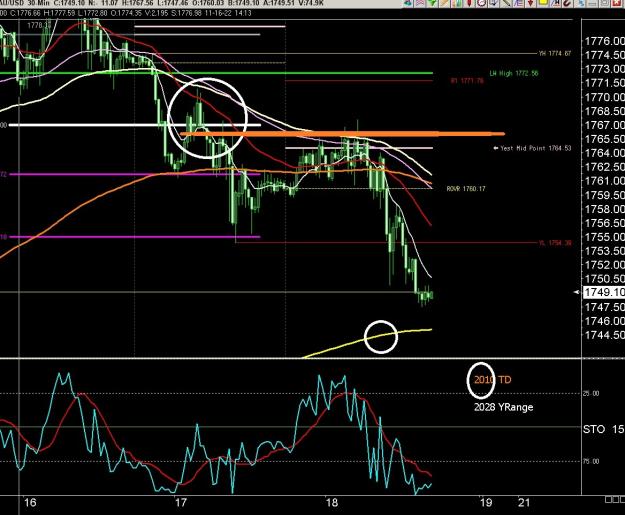The image size is (625, 515).
Task: Click the 1767.00 price axis label
Action: (604, 125)
